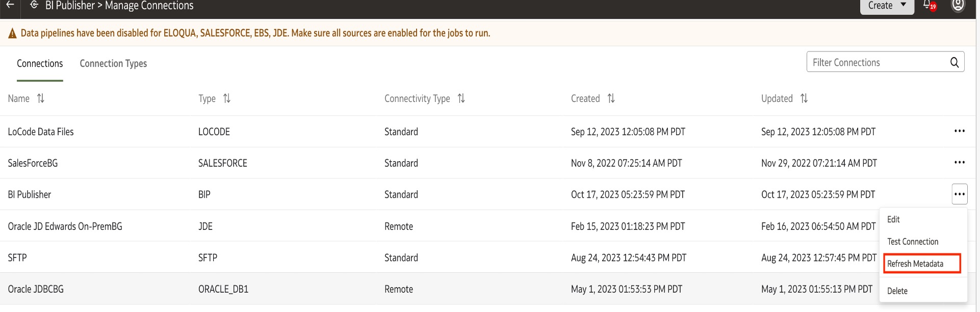Sort connections by Type column
Image resolution: width=980 pixels, height=312 pixels.
tap(227, 98)
